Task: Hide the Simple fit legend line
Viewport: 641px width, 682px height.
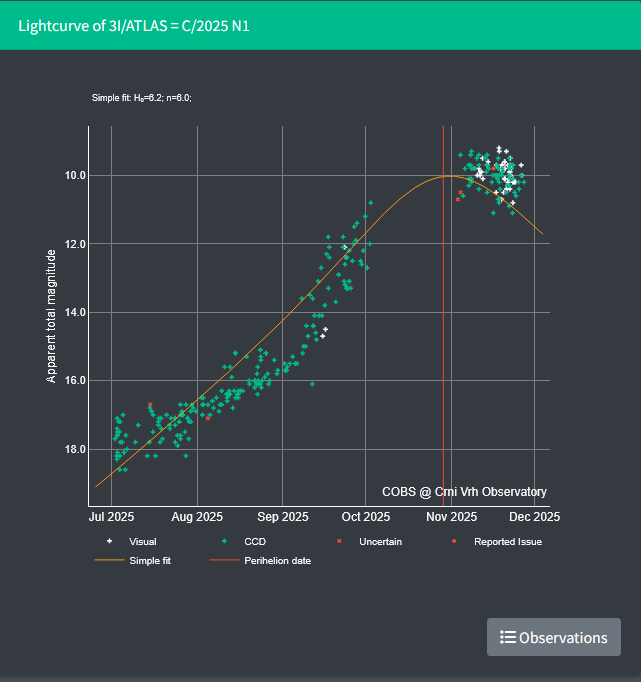Action: [x=133, y=561]
